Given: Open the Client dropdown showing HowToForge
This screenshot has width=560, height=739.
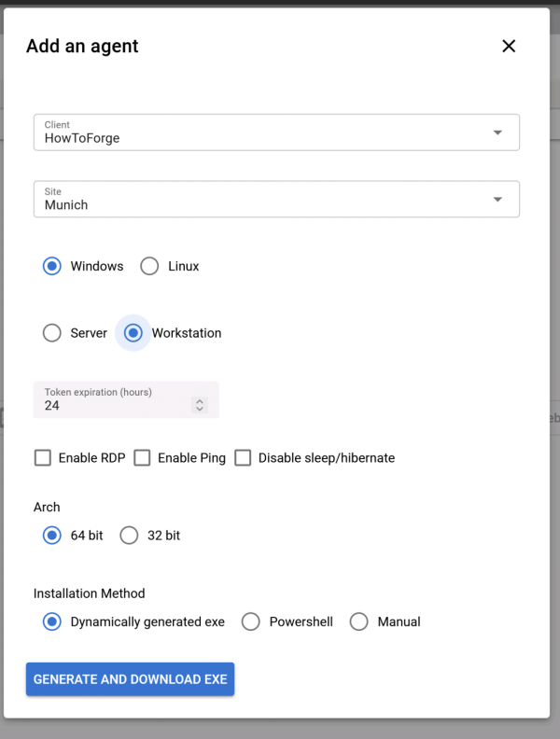Looking at the screenshot, I should (261, 132).
